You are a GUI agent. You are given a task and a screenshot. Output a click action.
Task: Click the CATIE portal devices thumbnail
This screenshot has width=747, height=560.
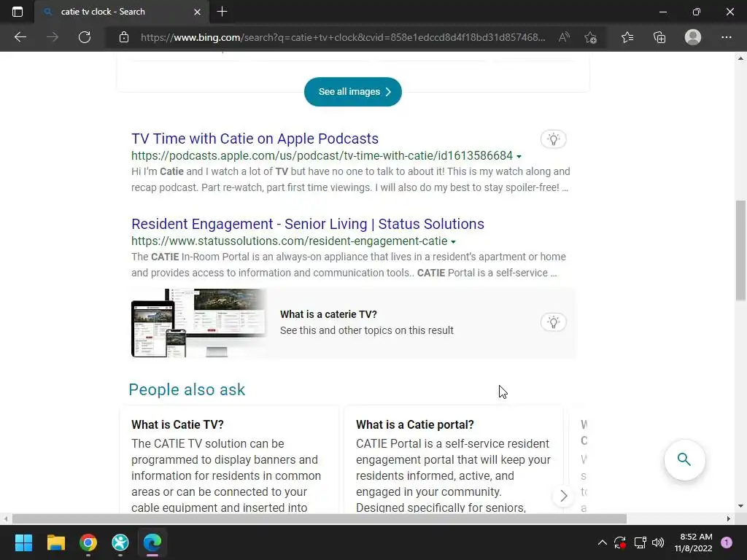(x=199, y=323)
